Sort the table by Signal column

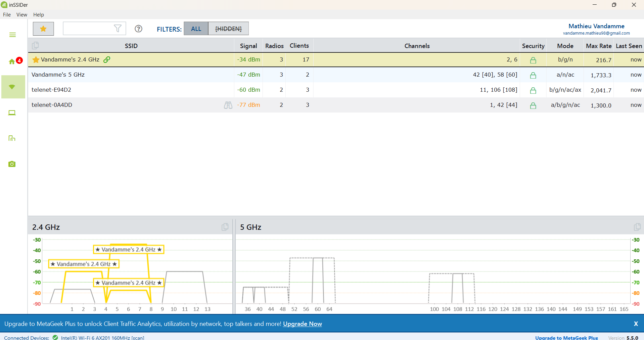click(248, 46)
